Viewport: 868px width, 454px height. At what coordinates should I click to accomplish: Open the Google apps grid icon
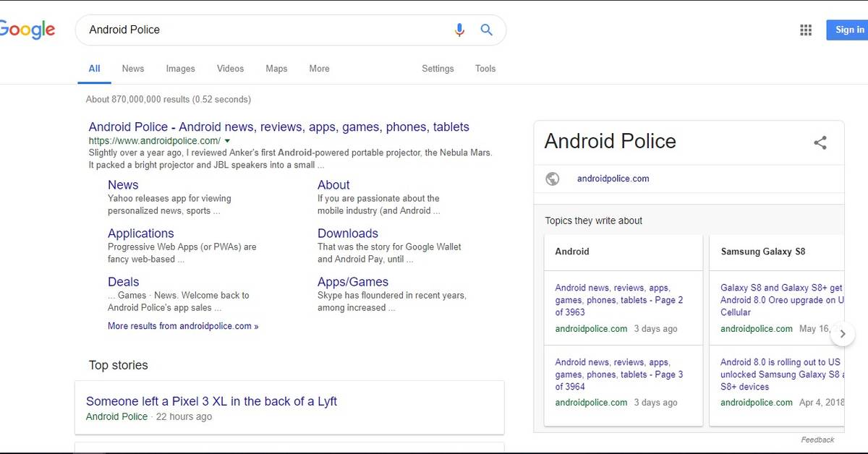[x=806, y=30]
